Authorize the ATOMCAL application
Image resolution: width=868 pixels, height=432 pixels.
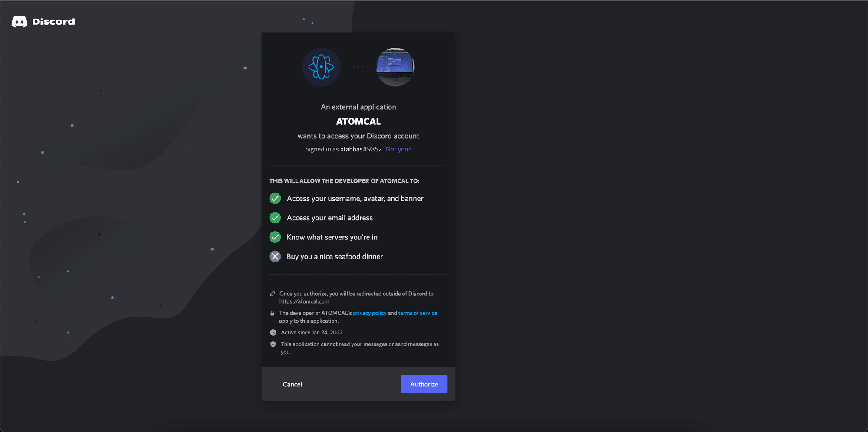(424, 384)
